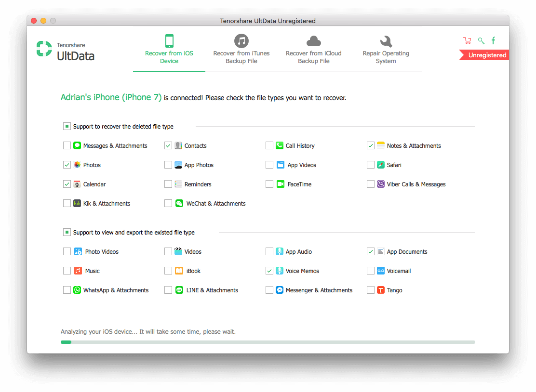Click the shopping cart purchase icon

467,40
